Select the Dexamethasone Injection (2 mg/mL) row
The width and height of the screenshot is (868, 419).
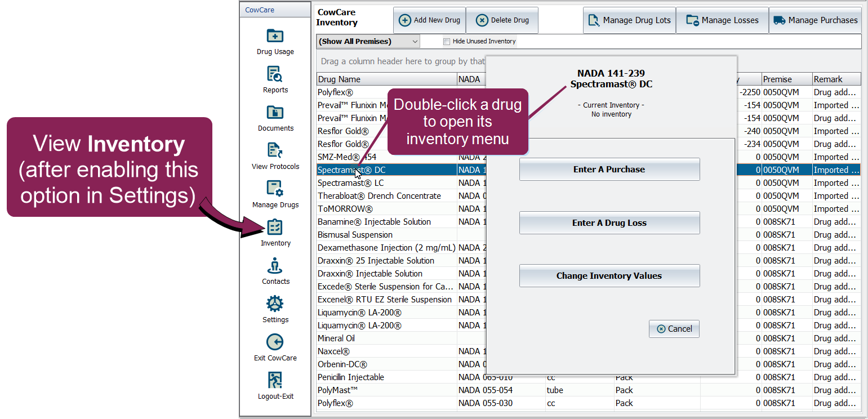click(x=589, y=248)
